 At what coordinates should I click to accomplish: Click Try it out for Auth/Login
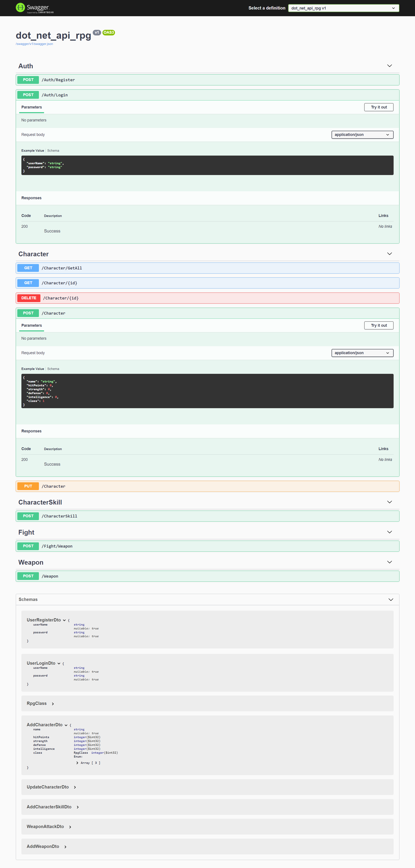pyautogui.click(x=379, y=107)
